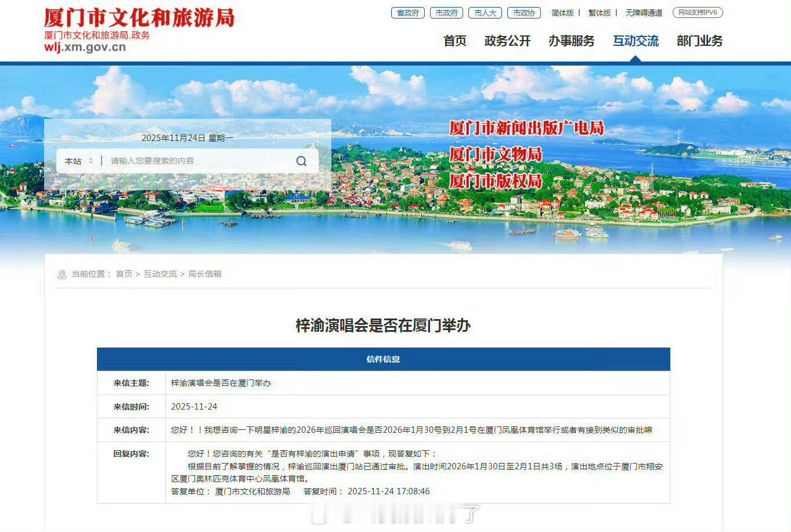Open the 政务公开 navigation menu
Image resolution: width=791 pixels, height=532 pixels.
pyautogui.click(x=507, y=41)
